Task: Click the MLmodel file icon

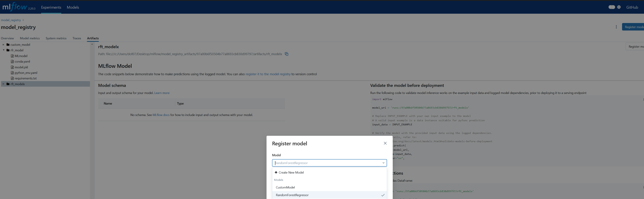Action: [x=12, y=56]
